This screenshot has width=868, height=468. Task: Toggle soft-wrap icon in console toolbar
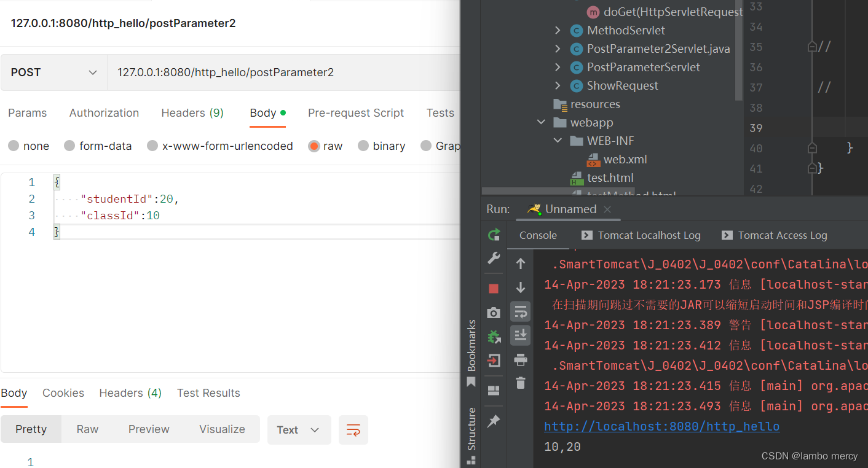point(521,312)
